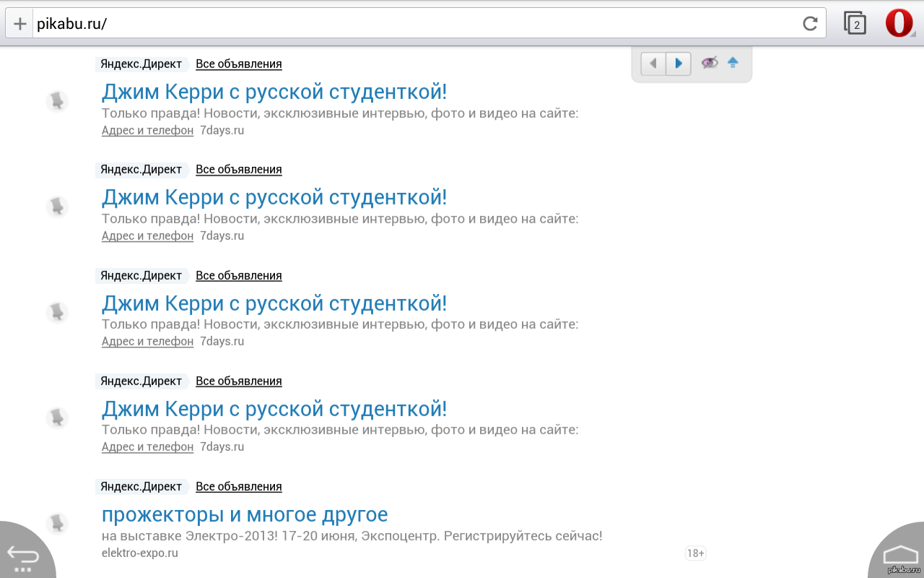Image resolution: width=924 pixels, height=578 pixels.
Task: Click Яндекс.Директ label above the fourth Джим Керри ad
Action: (141, 381)
